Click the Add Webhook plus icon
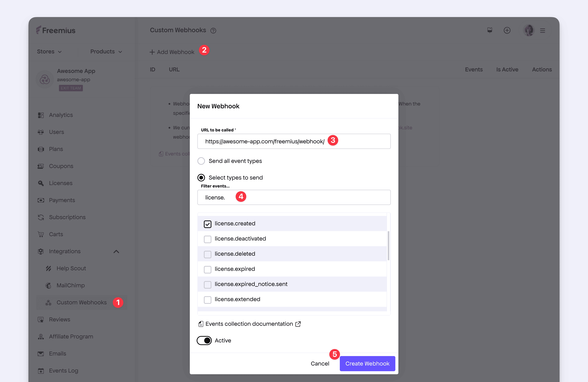Screen dimensions: 588x382 coord(152,52)
